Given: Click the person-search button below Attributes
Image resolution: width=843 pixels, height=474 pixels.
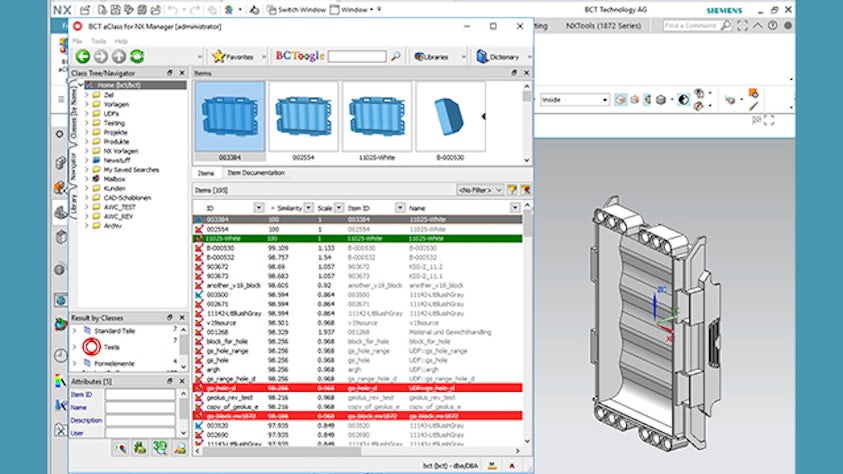Looking at the screenshot, I should pyautogui.click(x=180, y=448).
